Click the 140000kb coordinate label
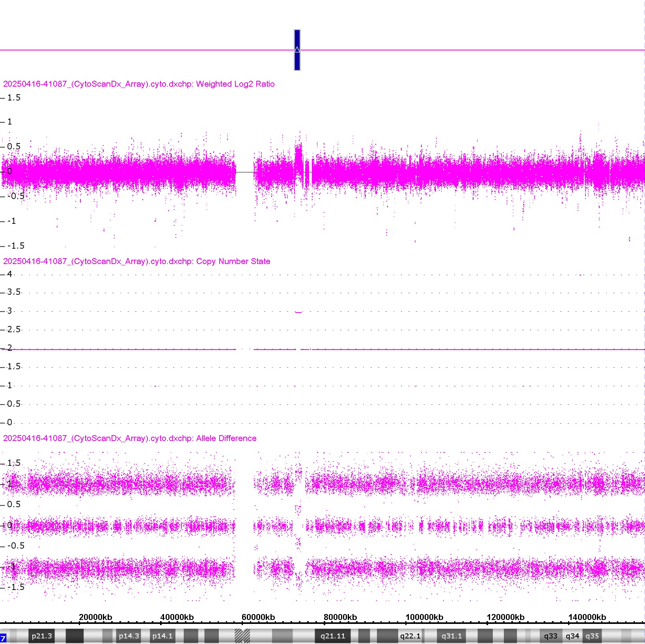 [x=587, y=617]
